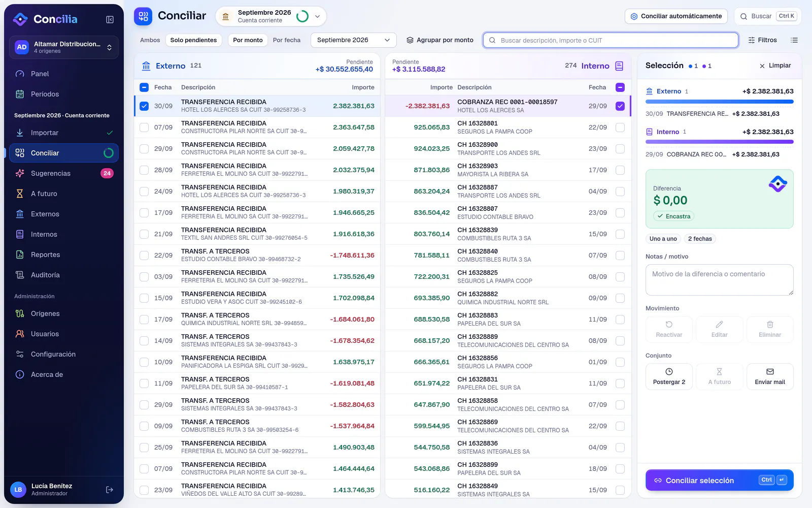Image resolution: width=812 pixels, height=508 pixels.
Task: Open Usuarios administration page
Action: pyautogui.click(x=64, y=334)
